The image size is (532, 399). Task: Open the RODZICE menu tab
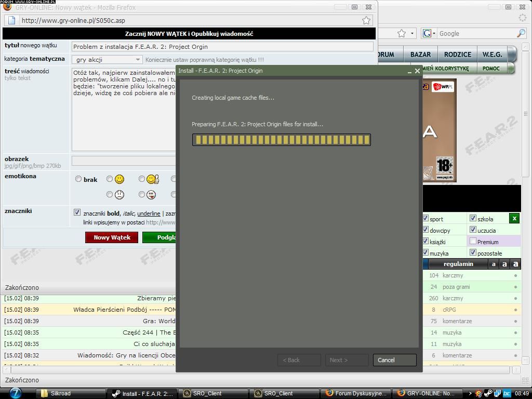[x=457, y=55]
